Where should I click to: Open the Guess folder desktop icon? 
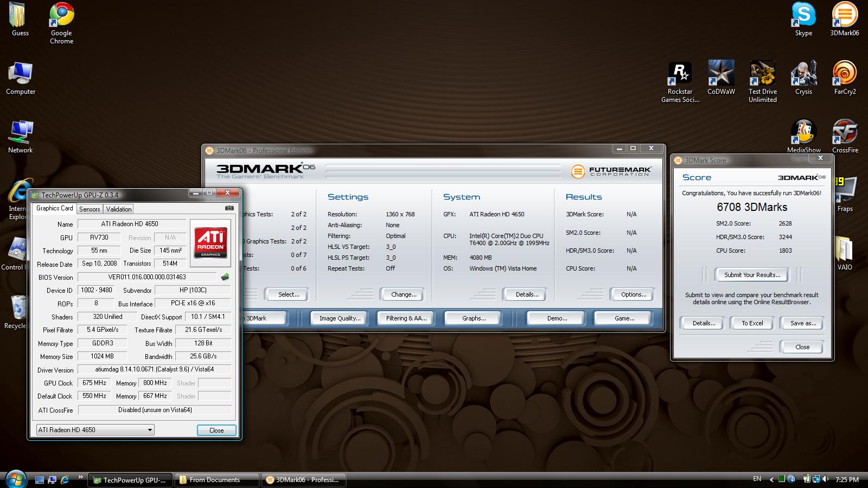pyautogui.click(x=20, y=20)
